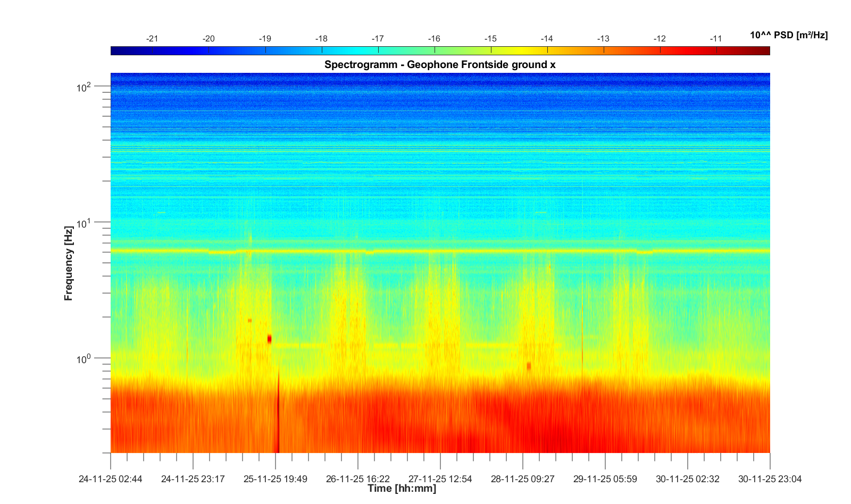Click the dark red spot just above 1 Hz
Viewport: 851px width, 504px height.
click(x=270, y=339)
